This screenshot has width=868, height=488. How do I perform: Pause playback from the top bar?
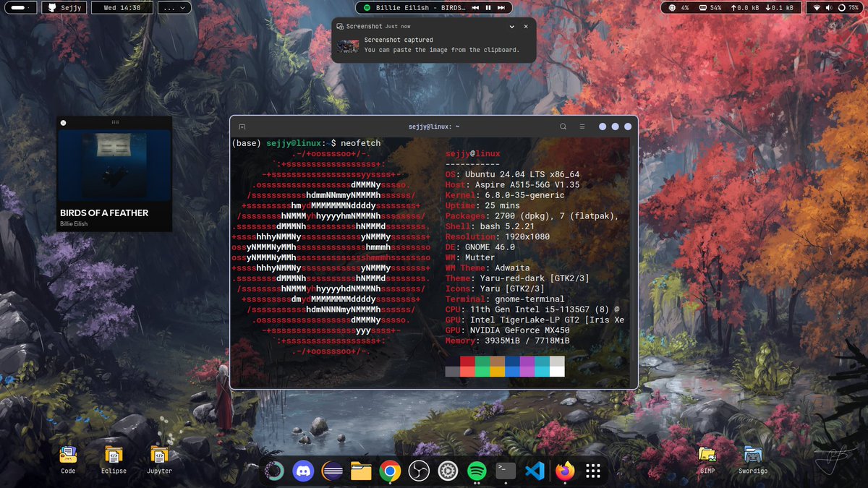pos(488,8)
